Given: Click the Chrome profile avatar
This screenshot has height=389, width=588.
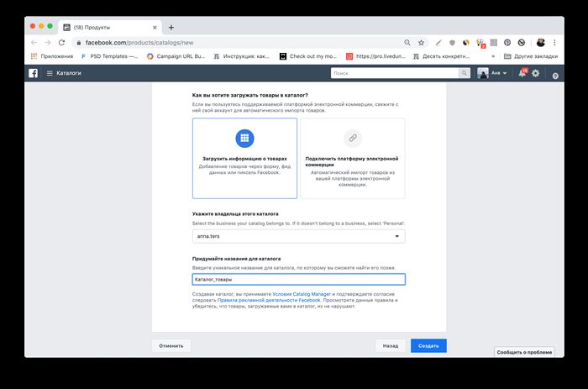Looking at the screenshot, I should click(x=541, y=43).
